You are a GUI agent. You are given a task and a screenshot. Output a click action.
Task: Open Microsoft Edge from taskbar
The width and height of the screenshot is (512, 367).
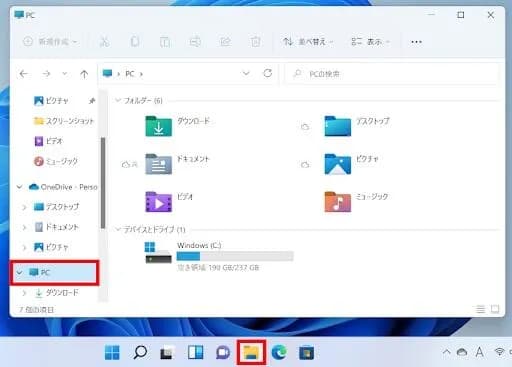point(279,352)
